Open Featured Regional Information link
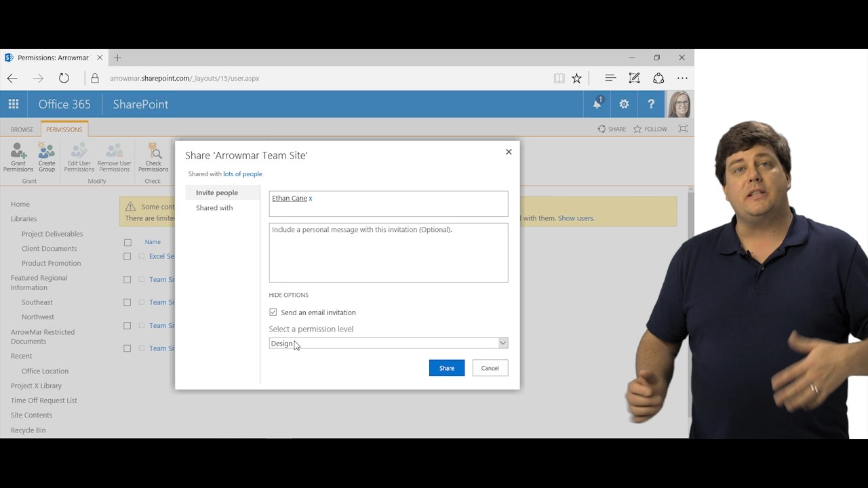 coord(39,283)
